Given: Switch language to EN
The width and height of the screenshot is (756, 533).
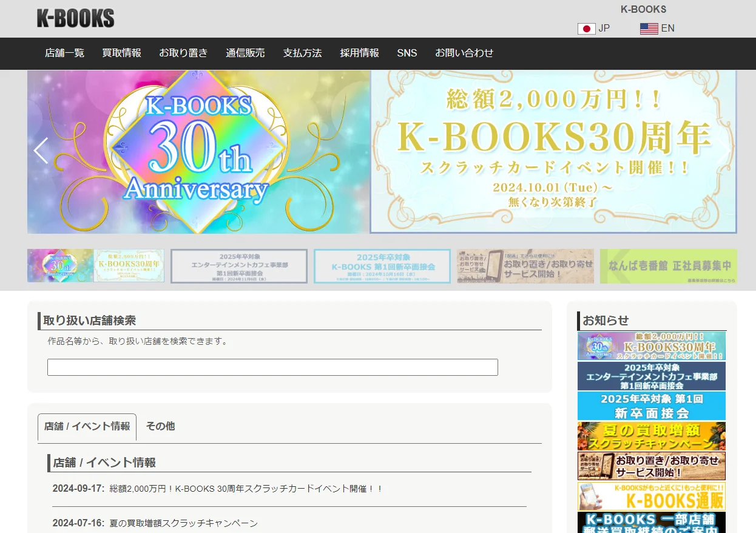Looking at the screenshot, I should pos(667,28).
